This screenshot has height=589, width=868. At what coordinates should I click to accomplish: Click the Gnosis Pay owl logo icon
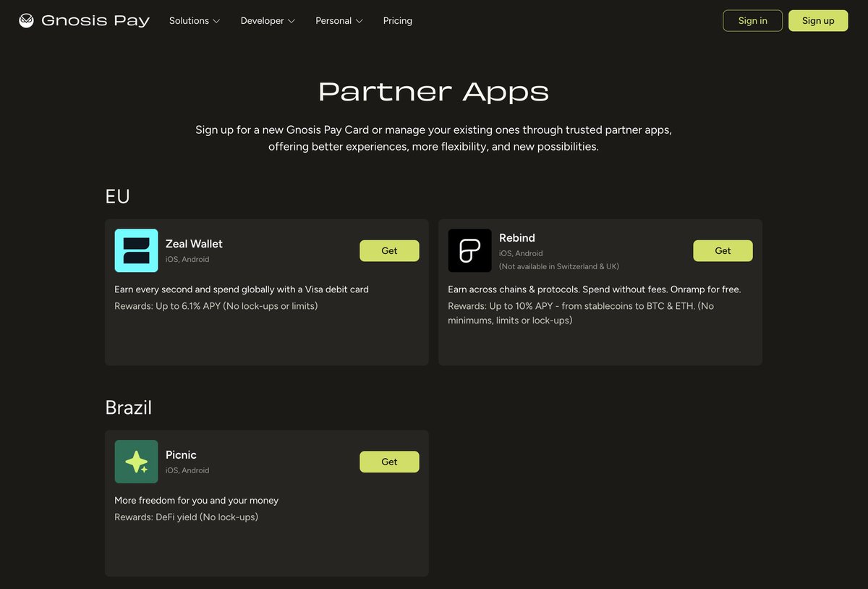(x=26, y=20)
